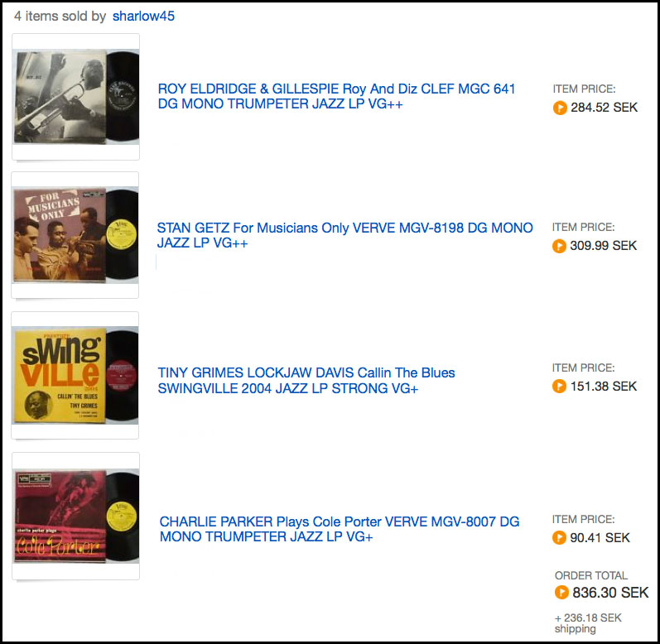Open the Tiny Grimes Lockjaw Davis listing title

tap(306, 380)
